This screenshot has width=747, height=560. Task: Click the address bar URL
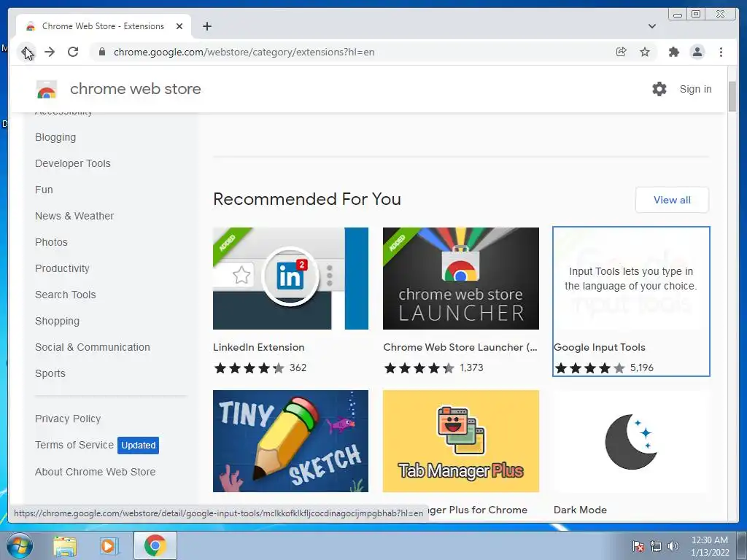point(244,52)
